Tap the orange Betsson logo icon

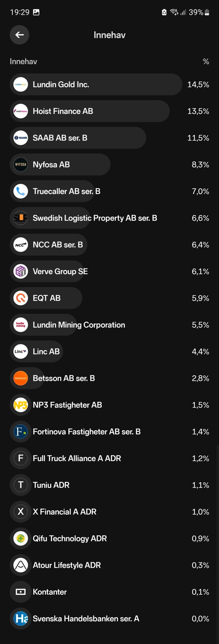coord(21,378)
